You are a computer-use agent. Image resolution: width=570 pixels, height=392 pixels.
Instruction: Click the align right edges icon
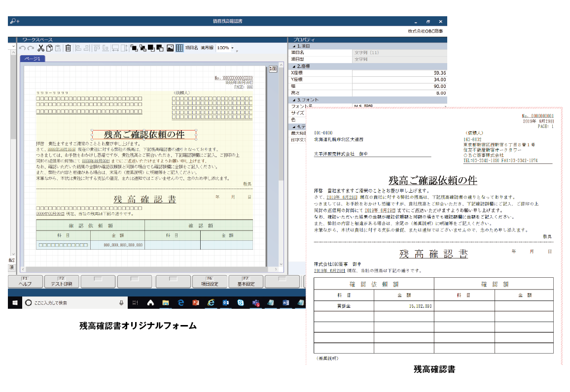[x=86, y=48]
